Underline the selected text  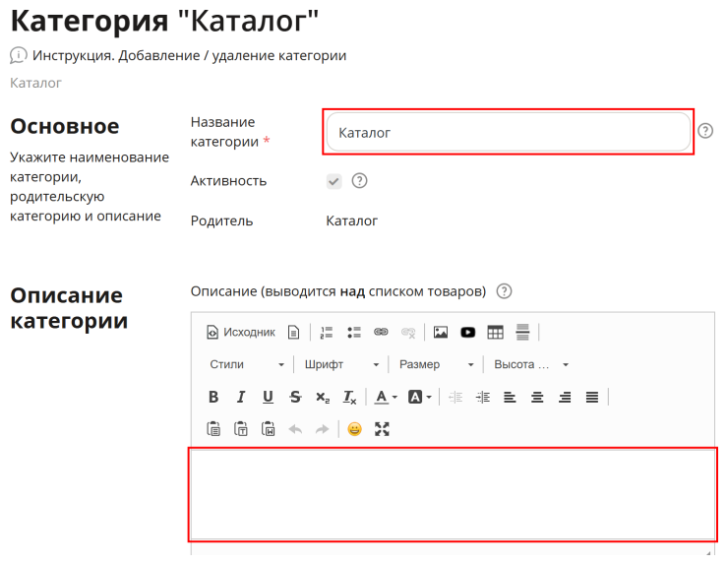pyautogui.click(x=268, y=398)
